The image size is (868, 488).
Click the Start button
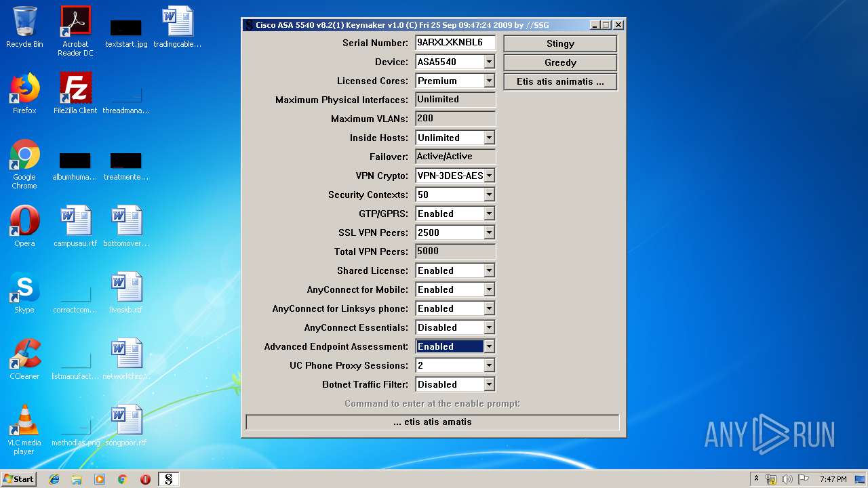tap(18, 479)
